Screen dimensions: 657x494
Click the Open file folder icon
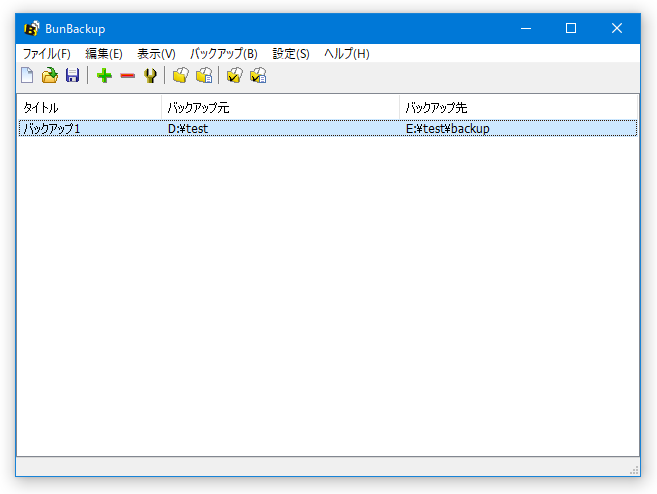coord(50,75)
